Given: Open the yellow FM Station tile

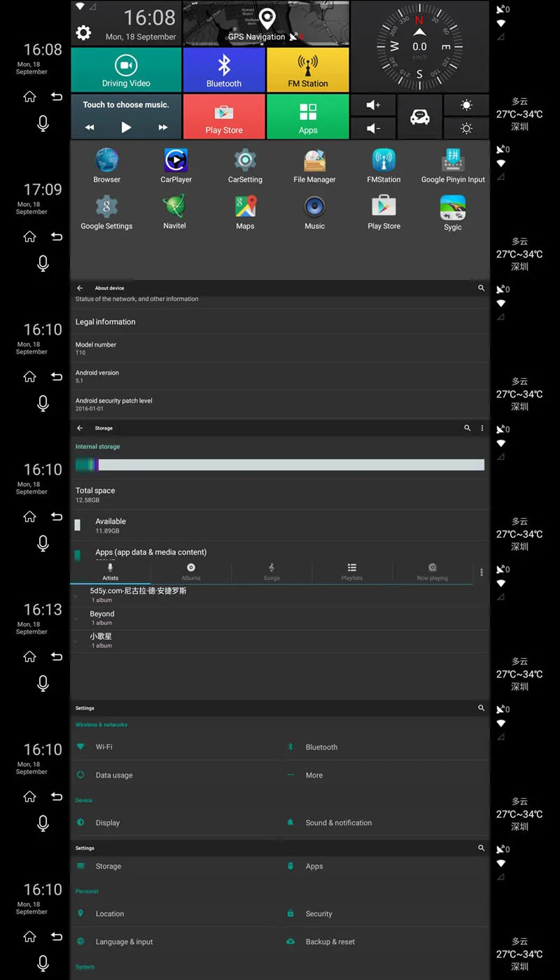Looking at the screenshot, I should pos(308,69).
